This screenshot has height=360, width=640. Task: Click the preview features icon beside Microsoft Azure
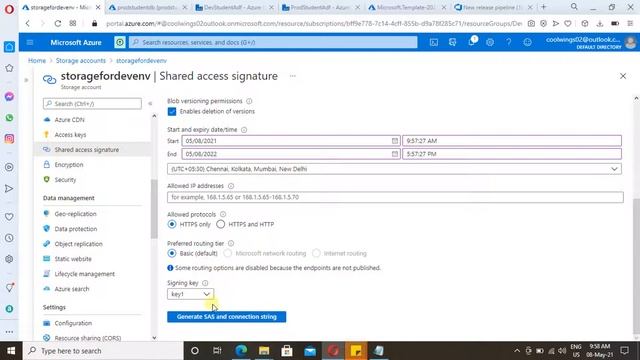[x=120, y=42]
